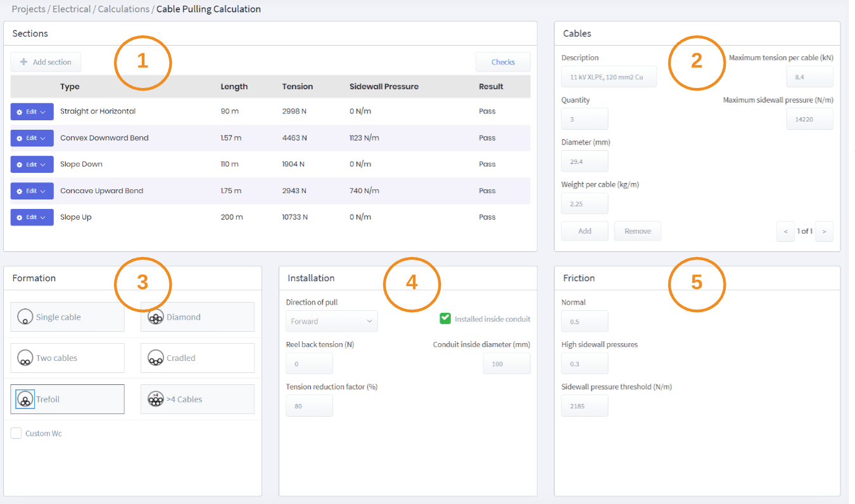Select the Diamond formation icon
The height and width of the screenshot is (504, 855).
[x=156, y=317]
